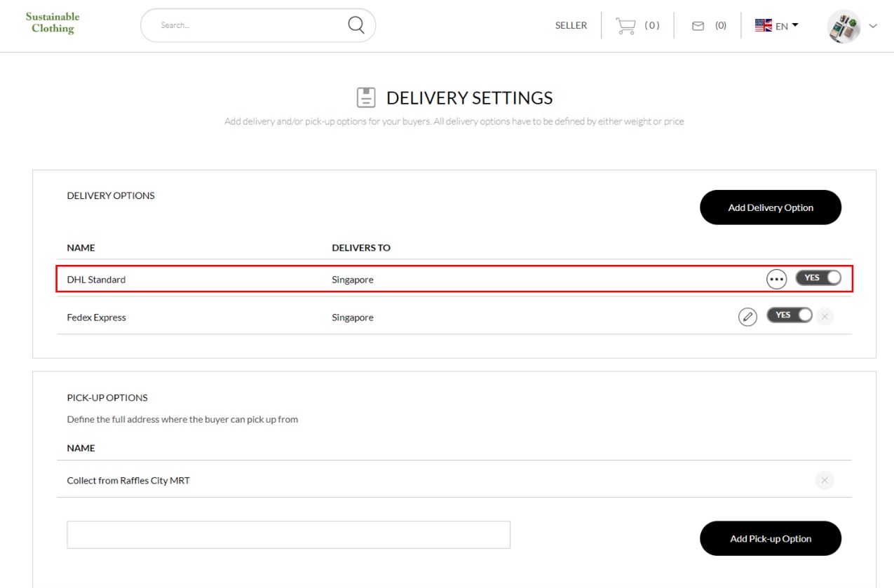Screen dimensions: 894x588
Task: Disable the Fedex Express delivery toggle
Action: [790, 315]
